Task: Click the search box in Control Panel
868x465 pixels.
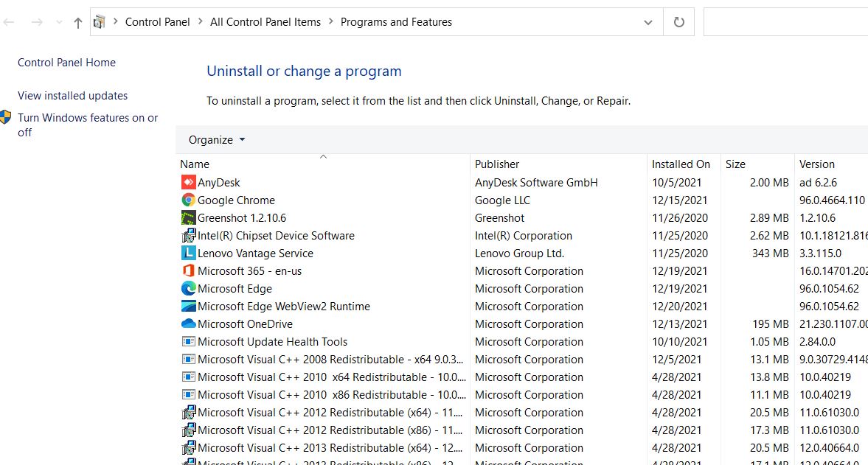Action: click(x=785, y=22)
